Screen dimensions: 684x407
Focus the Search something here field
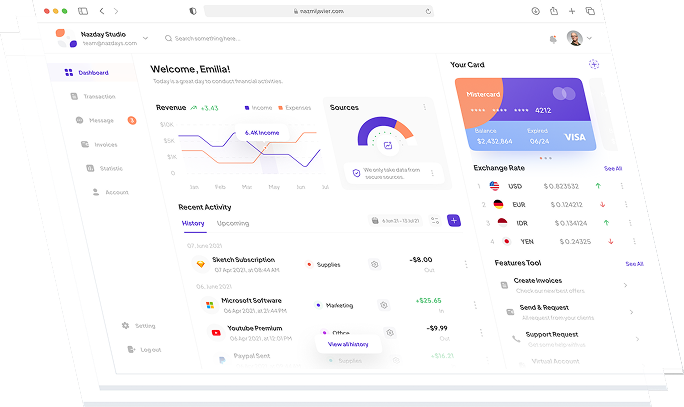pos(203,38)
